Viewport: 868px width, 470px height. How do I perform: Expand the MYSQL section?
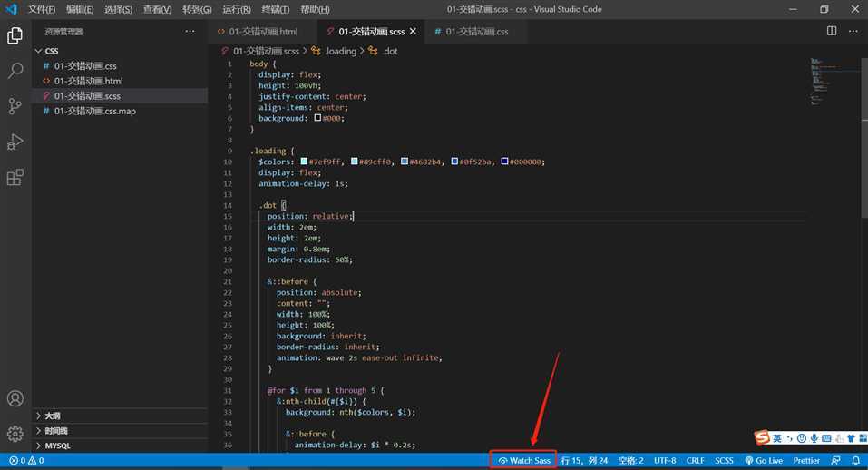[120, 446]
